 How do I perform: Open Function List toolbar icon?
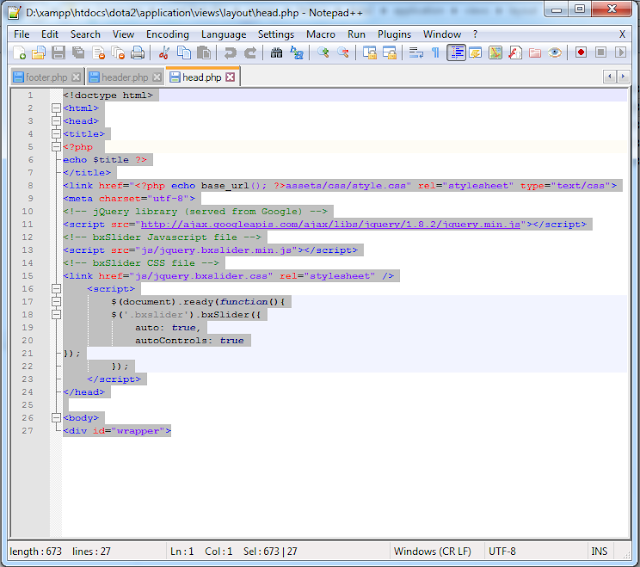click(x=515, y=53)
